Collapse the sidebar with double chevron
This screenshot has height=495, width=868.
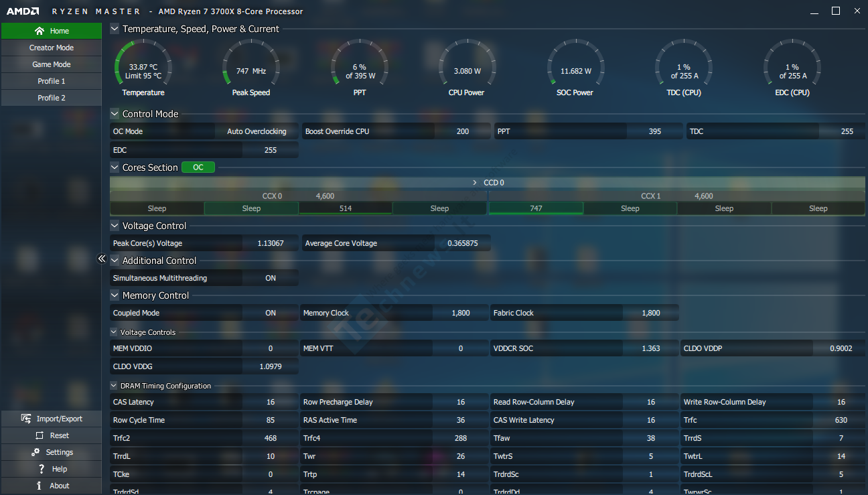pyautogui.click(x=102, y=259)
